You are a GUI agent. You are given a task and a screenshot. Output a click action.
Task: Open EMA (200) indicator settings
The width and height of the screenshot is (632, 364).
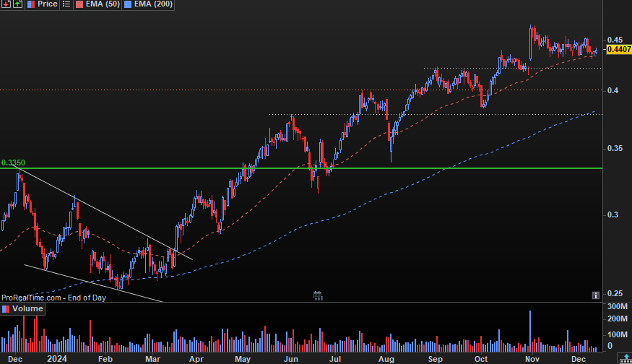pos(148,4)
